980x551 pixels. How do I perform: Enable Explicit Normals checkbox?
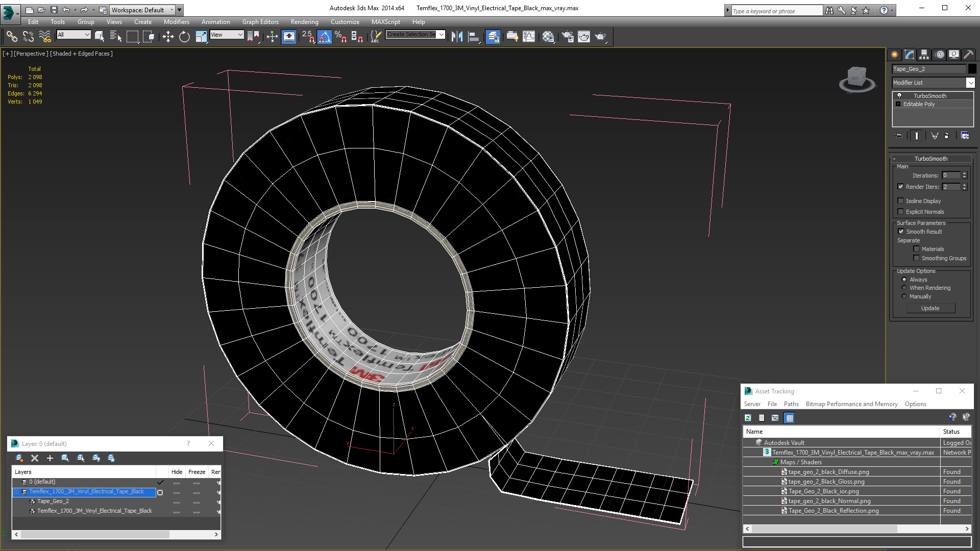(900, 212)
